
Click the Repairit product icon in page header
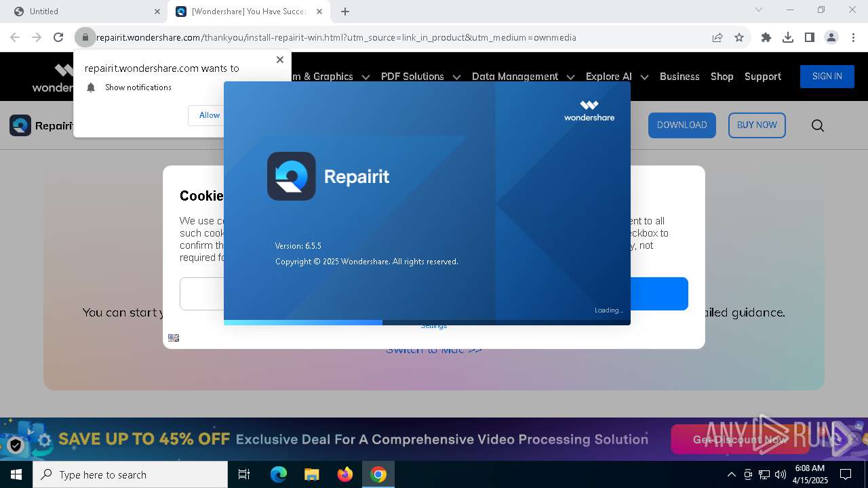[20, 125]
